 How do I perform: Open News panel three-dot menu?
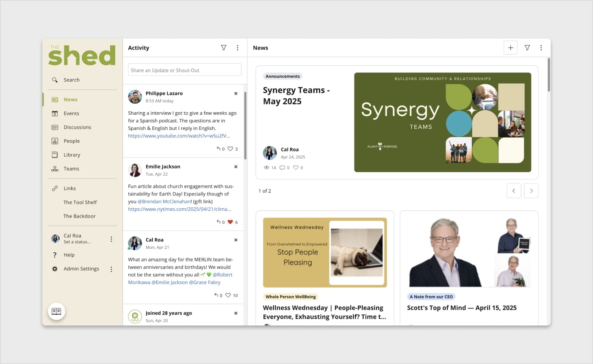pos(541,48)
